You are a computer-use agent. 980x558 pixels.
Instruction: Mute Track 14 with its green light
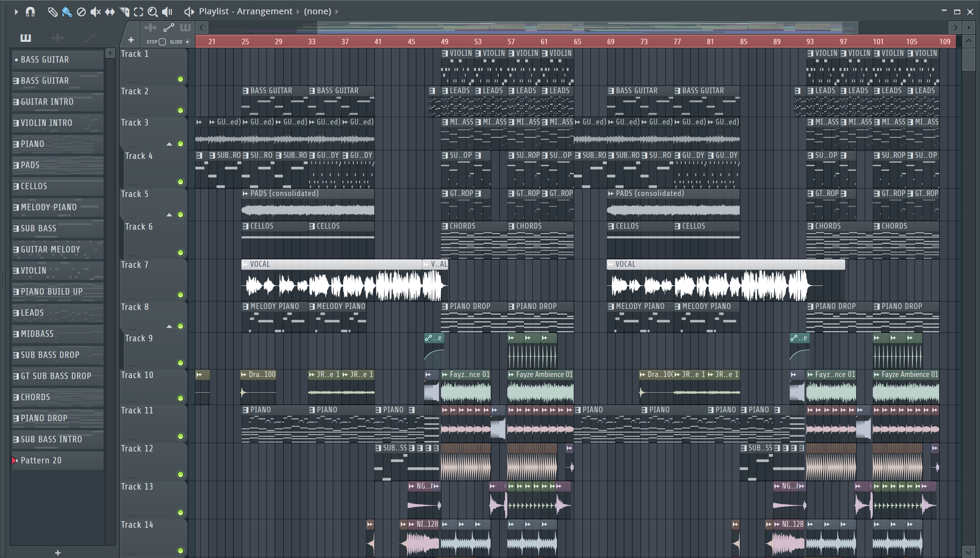[180, 551]
